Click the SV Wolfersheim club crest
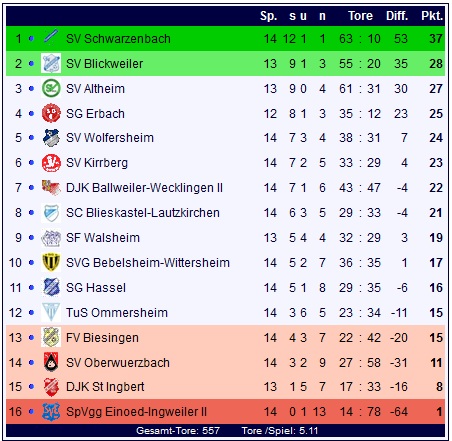 point(51,138)
